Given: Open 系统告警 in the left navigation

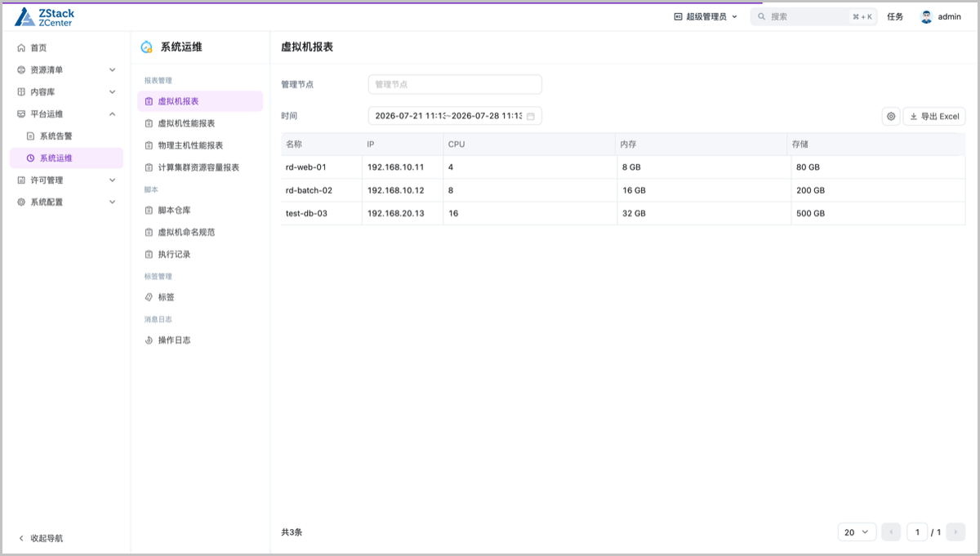Looking at the screenshot, I should (x=67, y=136).
